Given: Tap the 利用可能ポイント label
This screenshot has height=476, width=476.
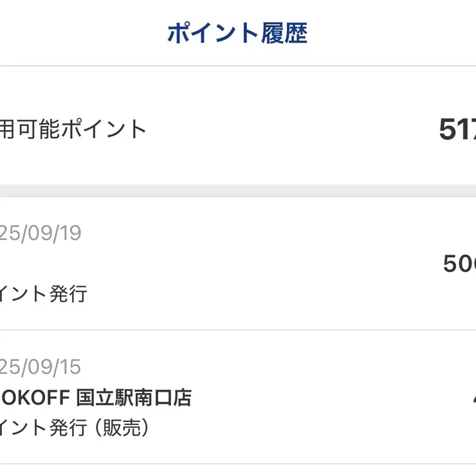Looking at the screenshot, I should pos(73,129).
